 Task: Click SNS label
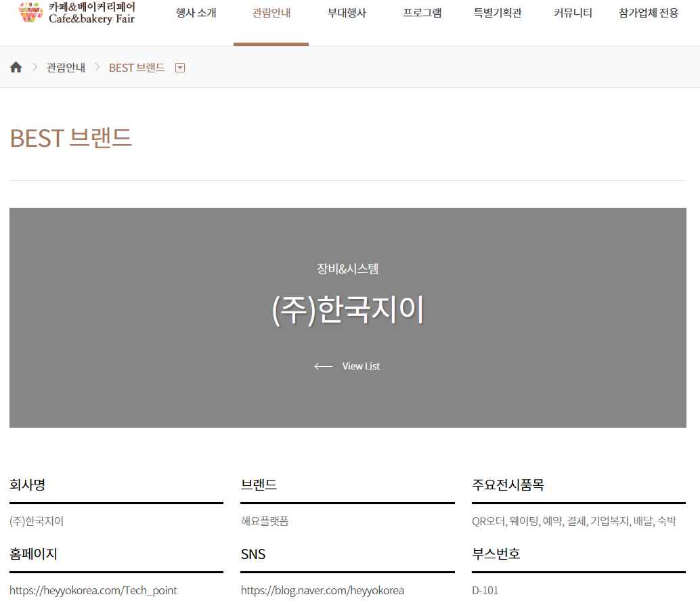[253, 554]
